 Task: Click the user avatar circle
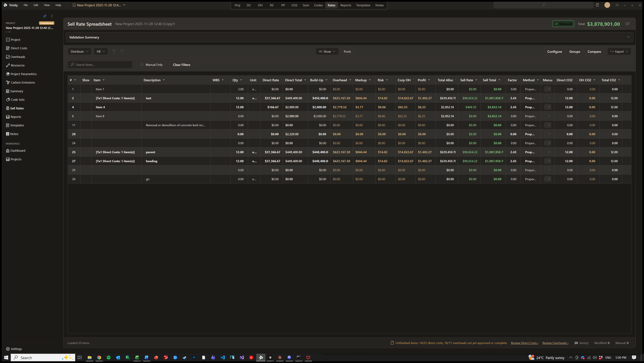(x=607, y=5)
